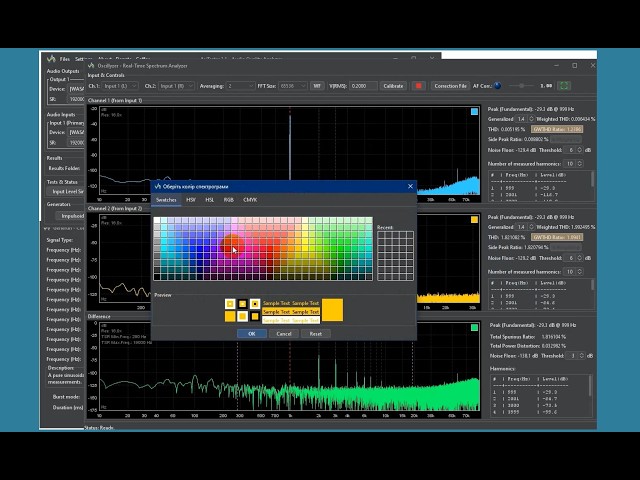Open the Ch.1 input dropdown
The height and width of the screenshot is (480, 640).
[x=120, y=86]
